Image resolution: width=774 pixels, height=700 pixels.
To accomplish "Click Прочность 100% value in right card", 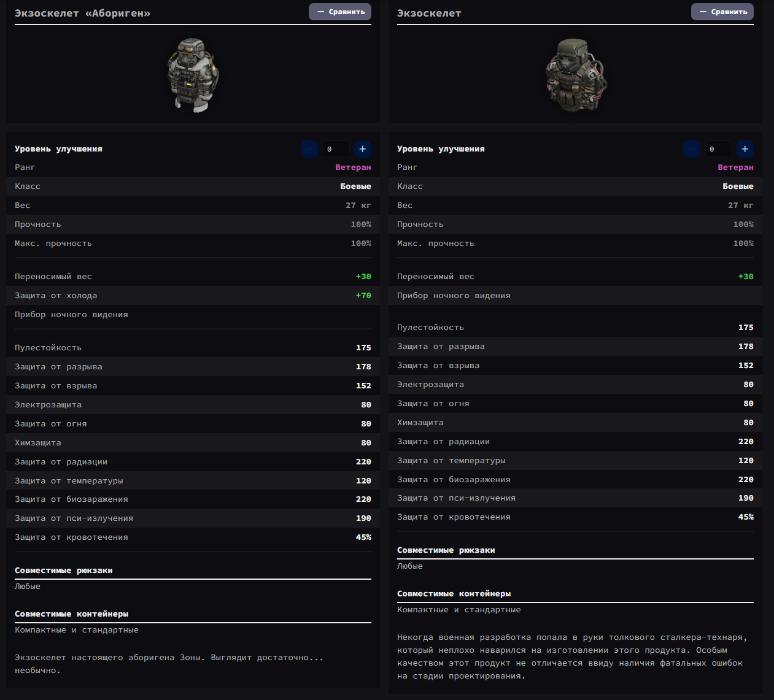I will [743, 225].
